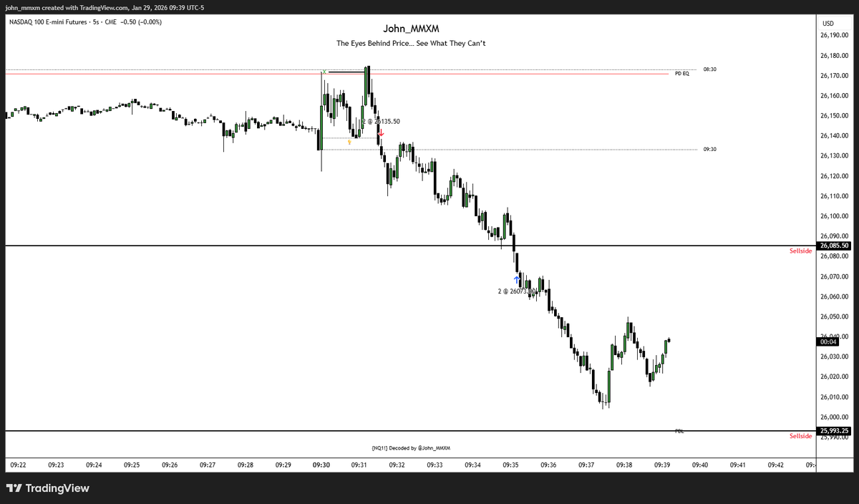This screenshot has height=504, width=859.
Task: Click the 00:04 candle countdown tag
Action: point(828,341)
